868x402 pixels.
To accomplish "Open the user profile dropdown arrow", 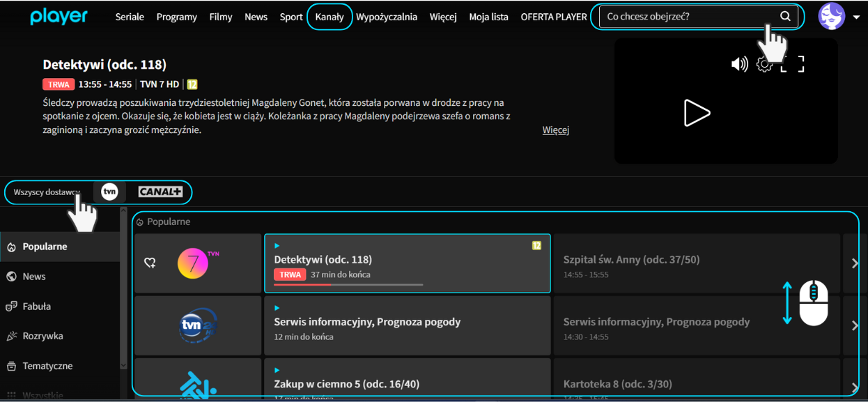I will (856, 17).
